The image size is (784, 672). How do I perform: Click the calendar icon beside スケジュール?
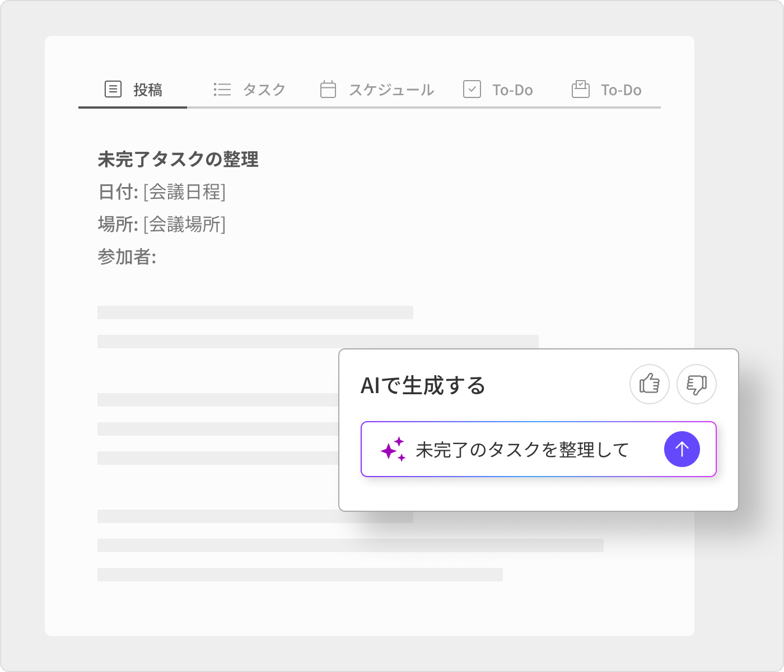click(x=328, y=90)
